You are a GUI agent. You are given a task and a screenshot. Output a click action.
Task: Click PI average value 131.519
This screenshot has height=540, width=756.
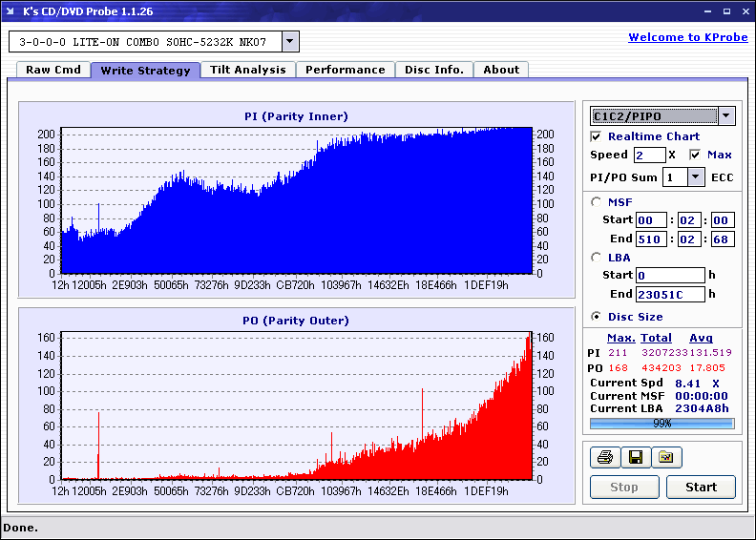711,353
